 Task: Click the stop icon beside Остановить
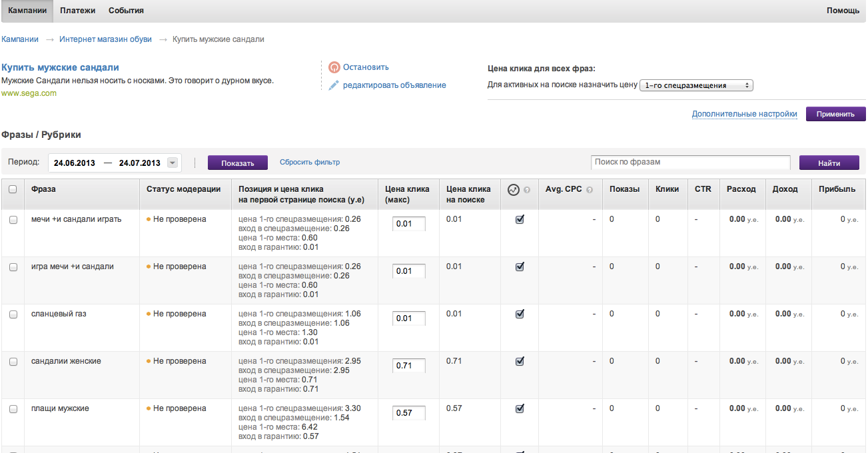(x=334, y=67)
